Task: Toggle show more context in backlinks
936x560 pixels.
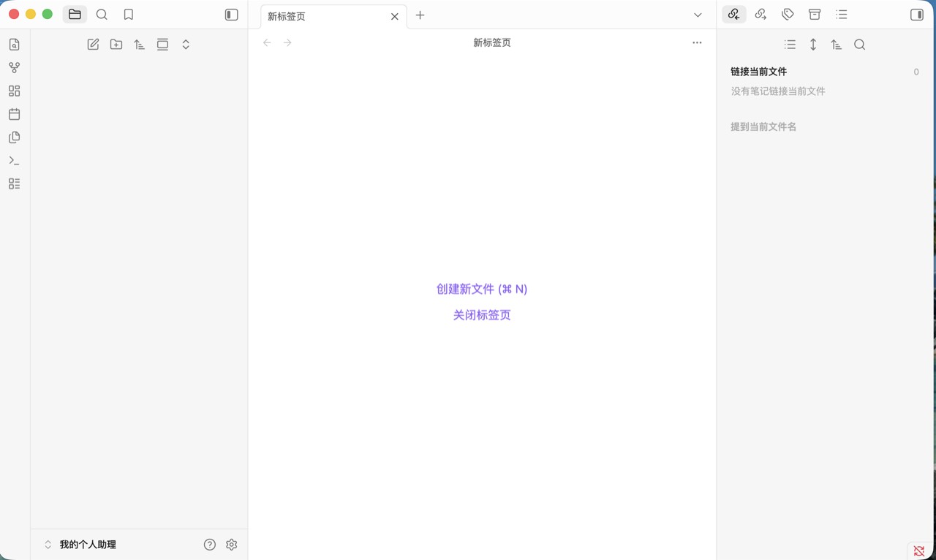Action: (813, 45)
